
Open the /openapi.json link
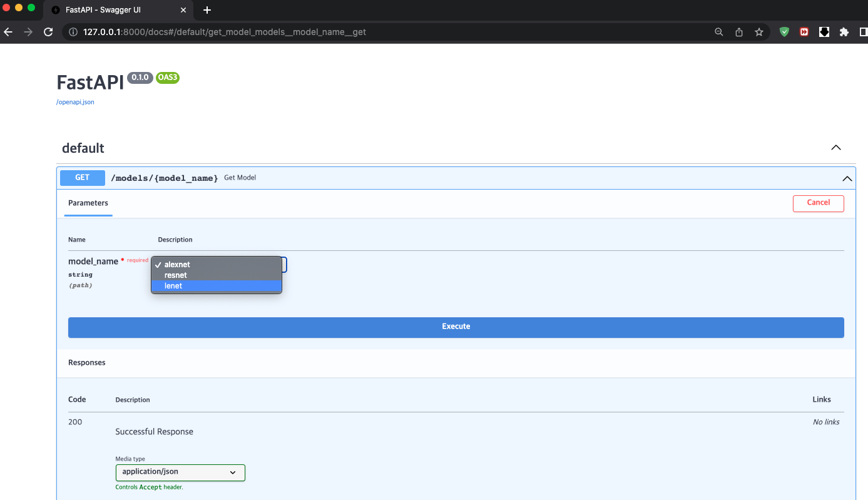[x=75, y=102]
